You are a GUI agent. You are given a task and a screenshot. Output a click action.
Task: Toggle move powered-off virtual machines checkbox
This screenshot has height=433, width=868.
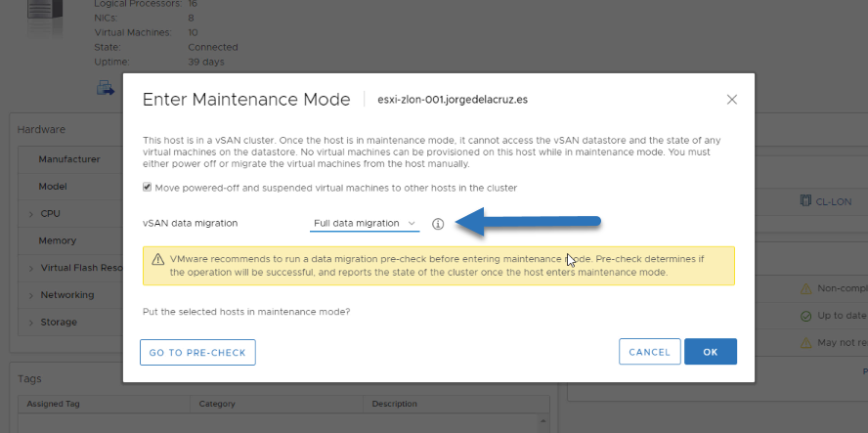pos(147,188)
